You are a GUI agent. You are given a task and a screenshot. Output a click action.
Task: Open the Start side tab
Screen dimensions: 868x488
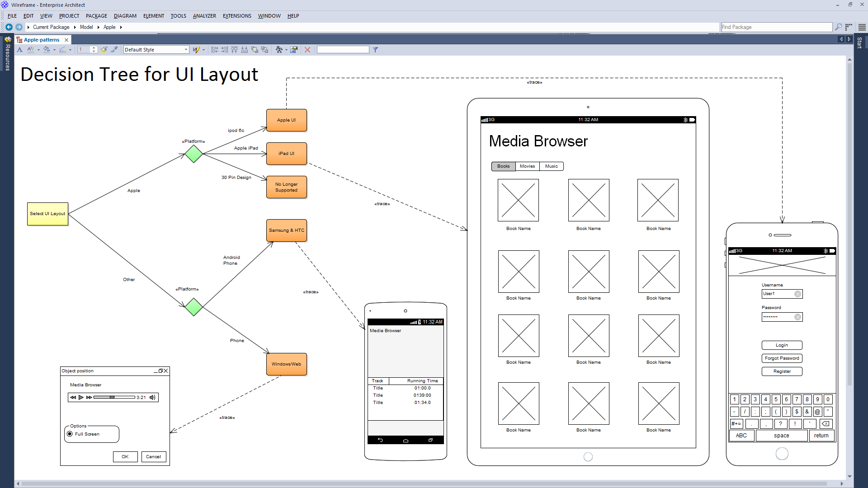pos(859,43)
